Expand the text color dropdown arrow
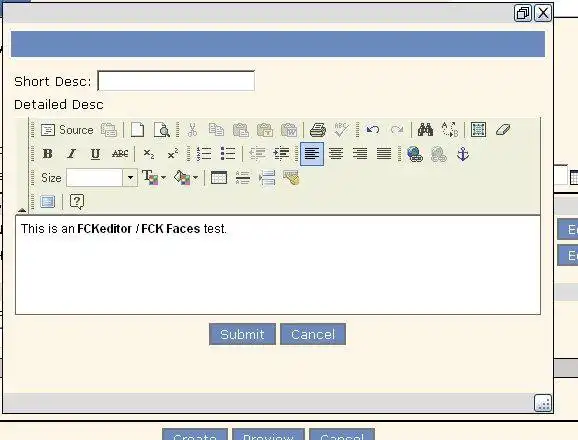 (163, 178)
